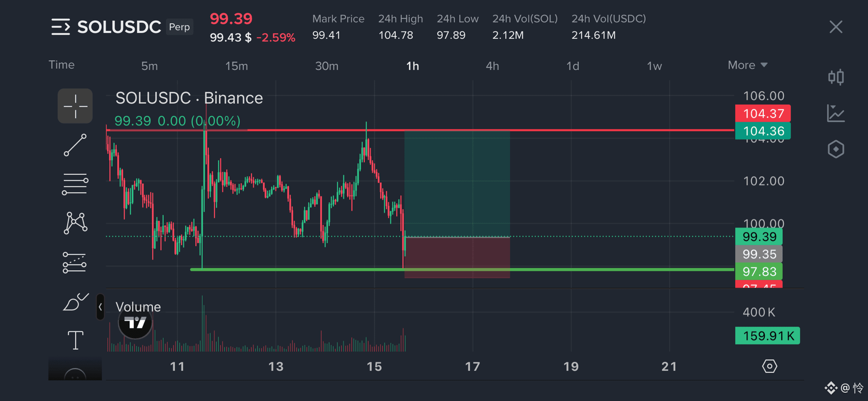Click the TradingView logo badge
Screen dimensions: 868x401
(x=135, y=323)
